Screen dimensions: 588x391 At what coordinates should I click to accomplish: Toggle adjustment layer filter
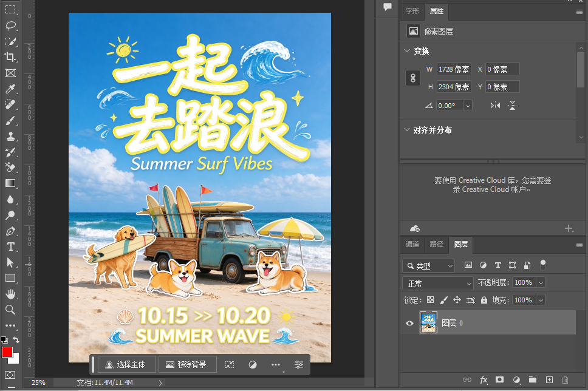coord(483,265)
